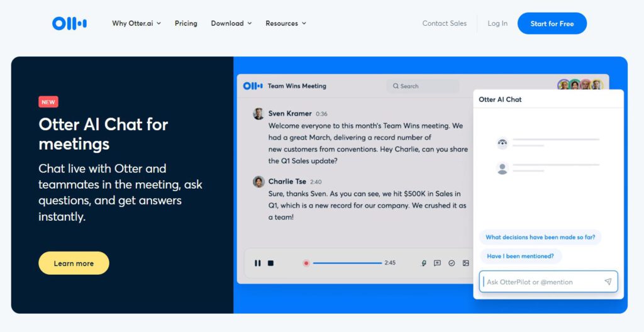Click the Search field in the meeting window
644x332 pixels.
tap(423, 86)
